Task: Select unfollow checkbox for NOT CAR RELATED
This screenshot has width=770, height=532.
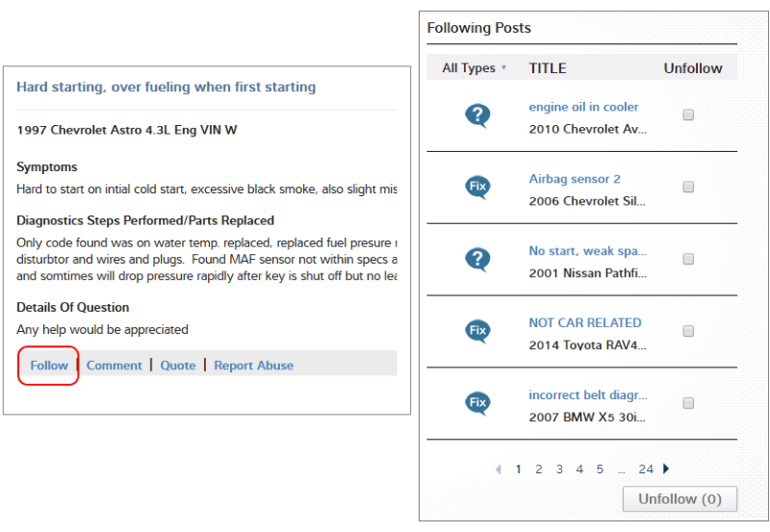Action: pos(688,331)
